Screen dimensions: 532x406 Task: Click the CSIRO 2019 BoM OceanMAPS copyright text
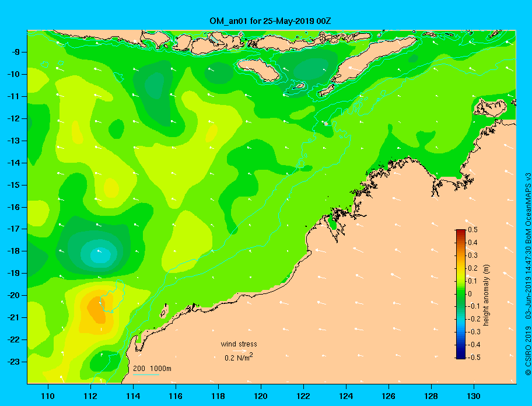(527, 274)
